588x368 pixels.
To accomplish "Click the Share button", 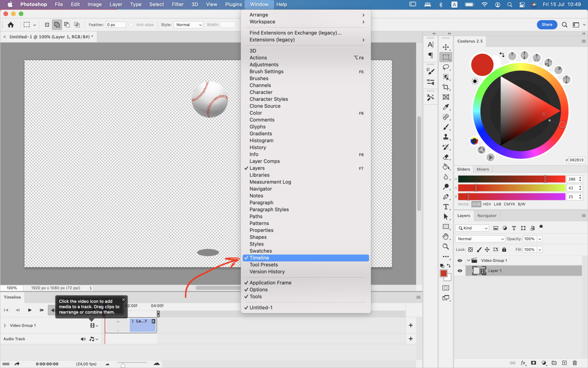I will (547, 25).
